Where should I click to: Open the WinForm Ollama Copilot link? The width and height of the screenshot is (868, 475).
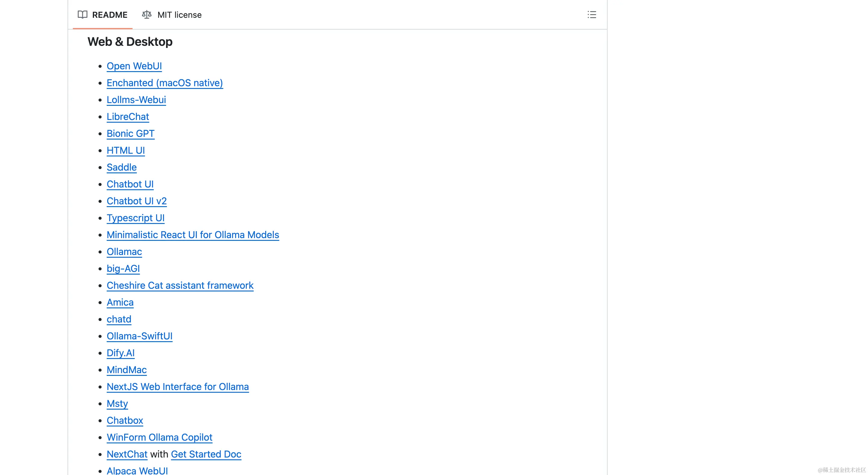159,437
